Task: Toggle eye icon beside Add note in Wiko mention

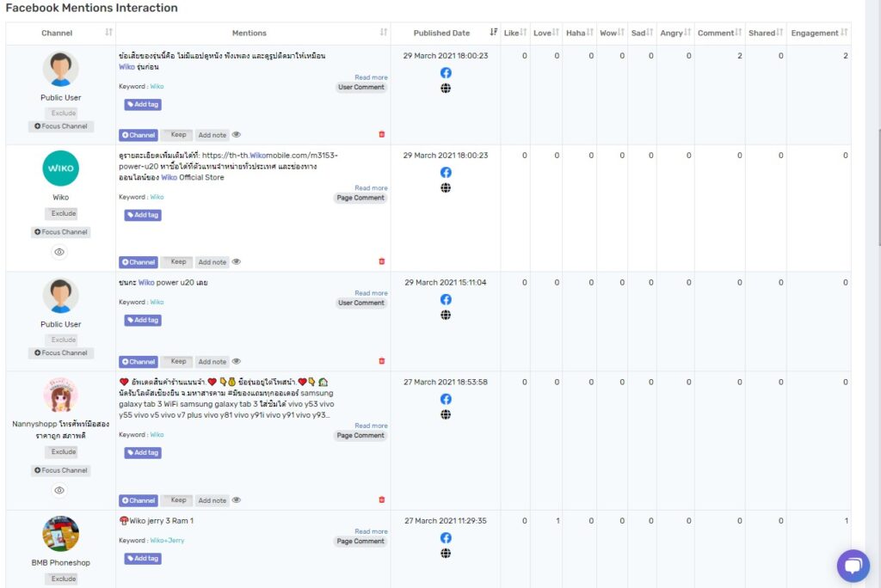Action: pos(237,261)
